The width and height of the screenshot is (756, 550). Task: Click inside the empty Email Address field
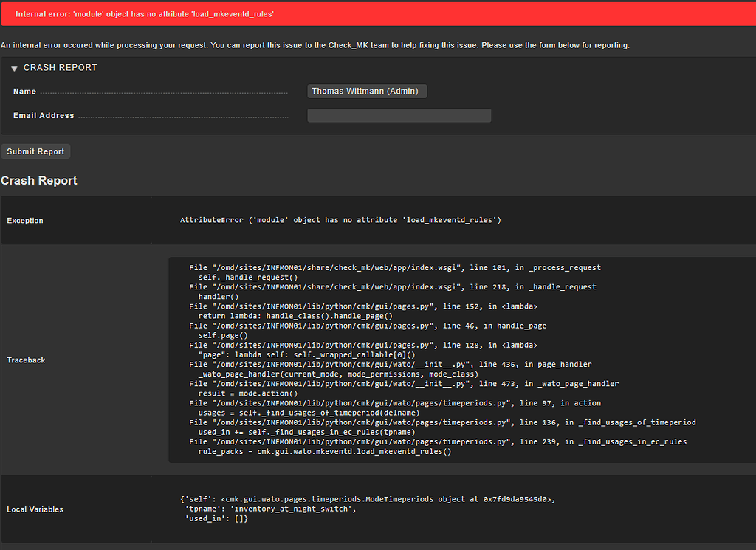point(399,115)
